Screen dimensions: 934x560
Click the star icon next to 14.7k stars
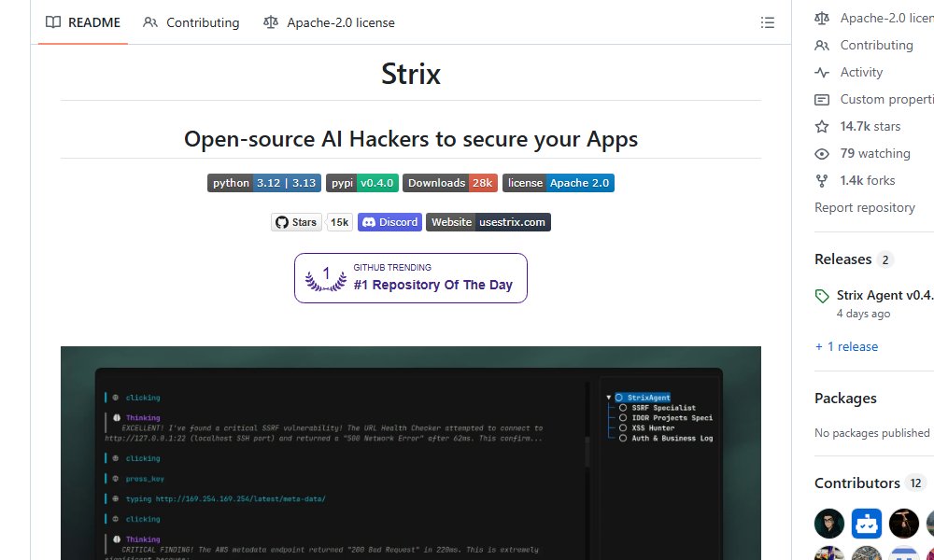822,126
